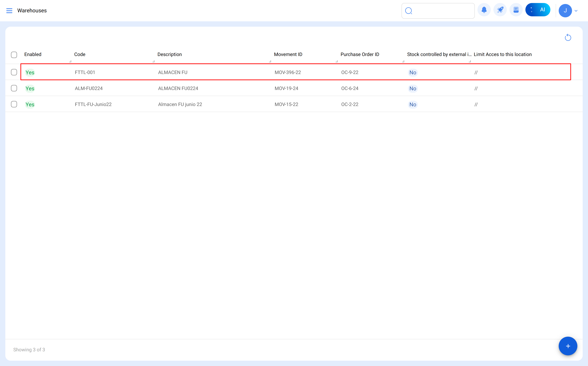The width and height of the screenshot is (588, 366).
Task: Open the ALMACEN FU0224 warehouse row
Action: tap(178, 88)
